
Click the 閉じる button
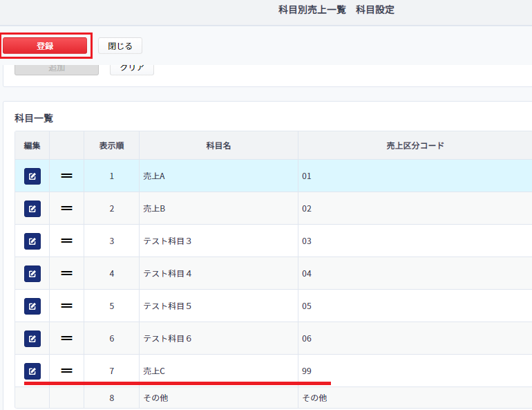[x=120, y=46]
